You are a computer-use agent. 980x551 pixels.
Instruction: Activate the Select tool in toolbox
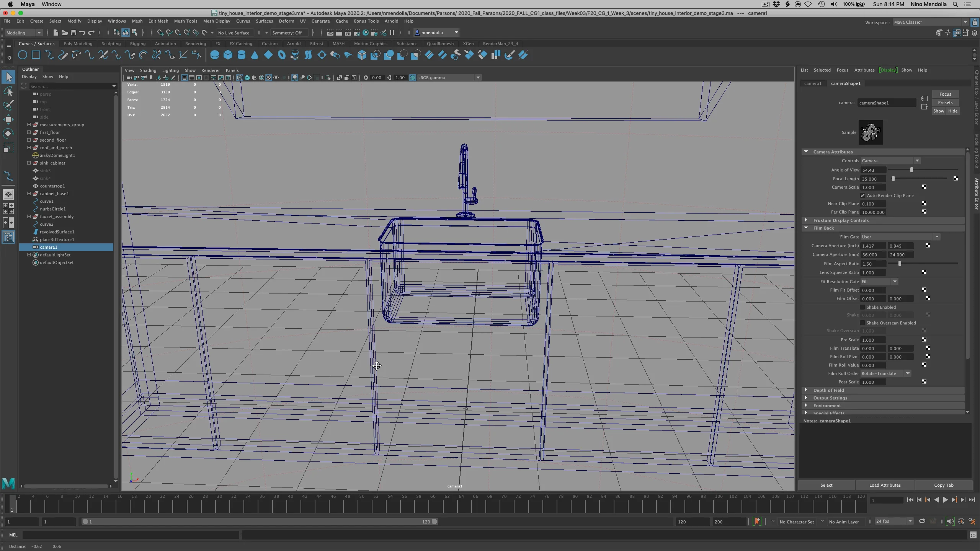[x=8, y=77]
